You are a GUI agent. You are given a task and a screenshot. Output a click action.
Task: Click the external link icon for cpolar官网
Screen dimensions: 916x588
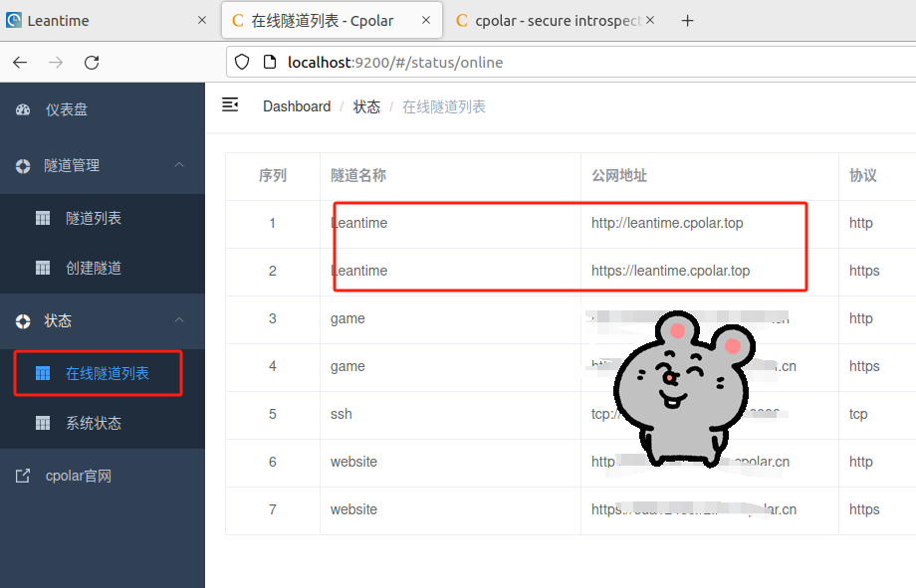23,477
